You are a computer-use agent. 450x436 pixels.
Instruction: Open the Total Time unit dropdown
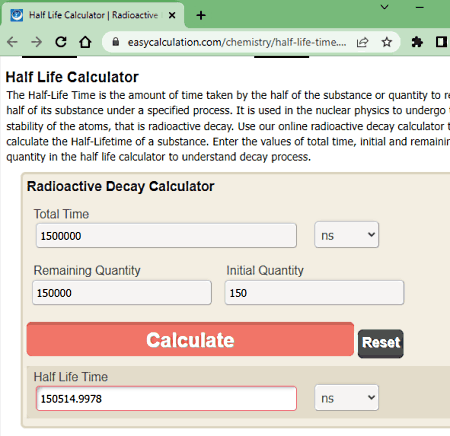347,235
